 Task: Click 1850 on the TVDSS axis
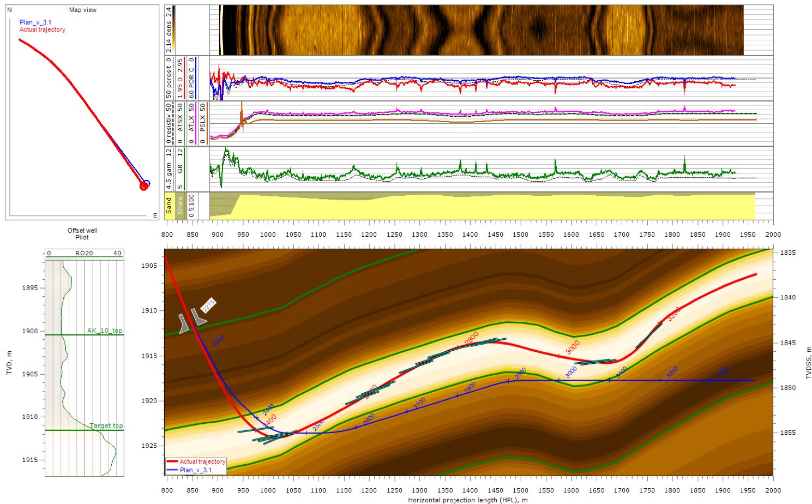pyautogui.click(x=787, y=388)
